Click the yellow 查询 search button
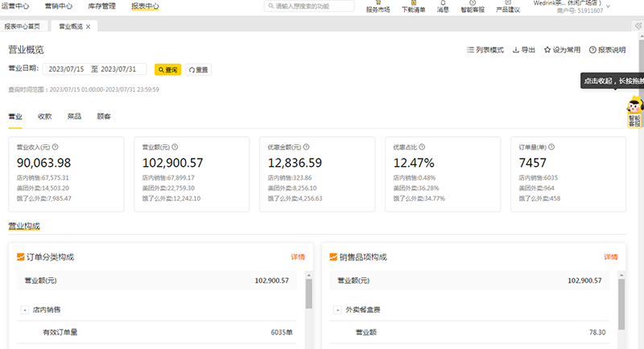 pos(167,69)
